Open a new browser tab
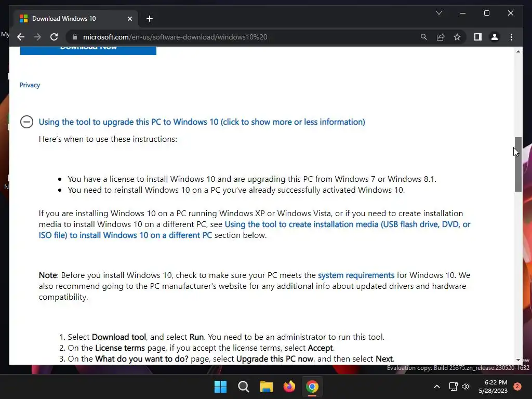The height and width of the screenshot is (399, 532). pyautogui.click(x=150, y=19)
